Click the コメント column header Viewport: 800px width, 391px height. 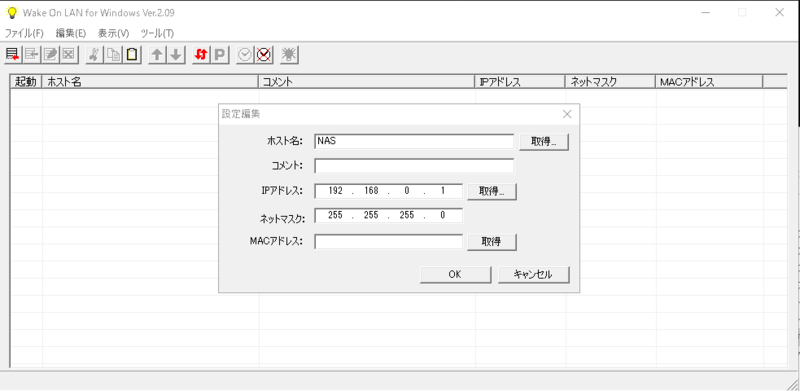[367, 82]
